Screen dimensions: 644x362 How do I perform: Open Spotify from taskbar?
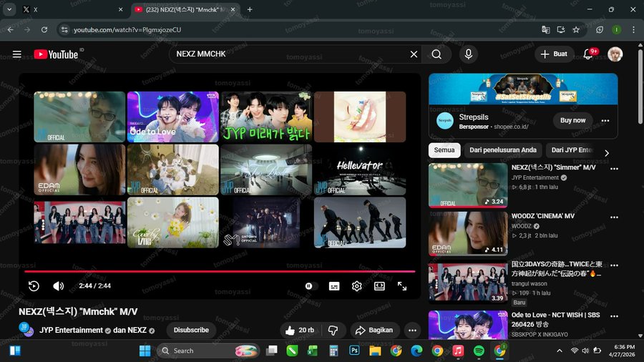pos(479,351)
